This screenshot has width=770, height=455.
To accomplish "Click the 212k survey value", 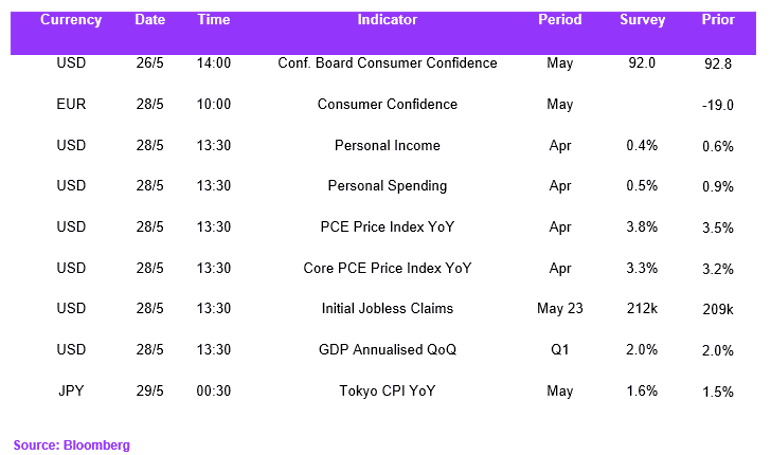I will point(642,308).
